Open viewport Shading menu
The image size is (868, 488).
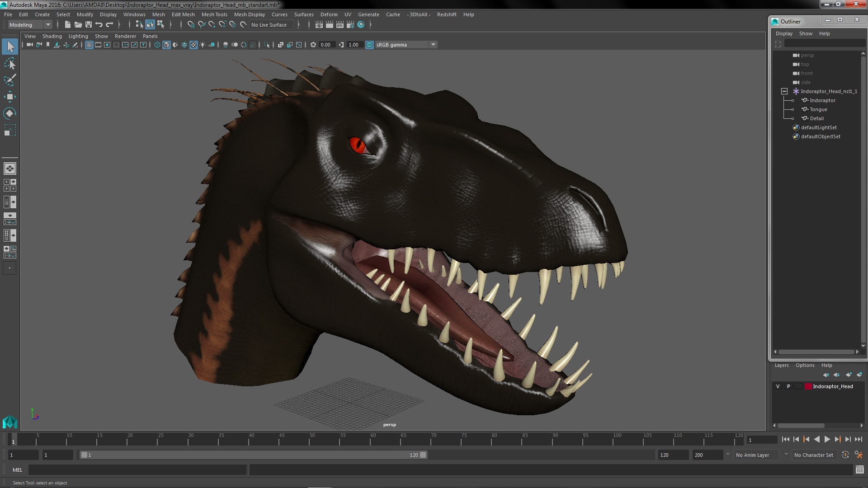coord(52,36)
